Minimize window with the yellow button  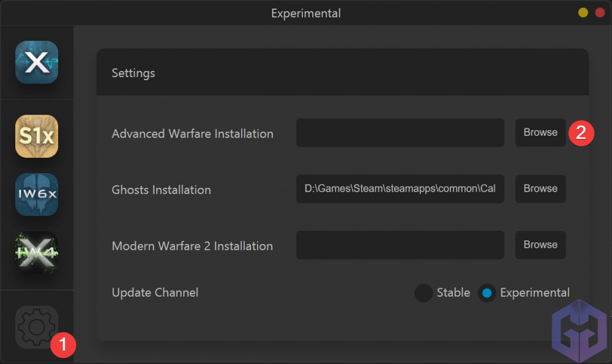pos(583,12)
